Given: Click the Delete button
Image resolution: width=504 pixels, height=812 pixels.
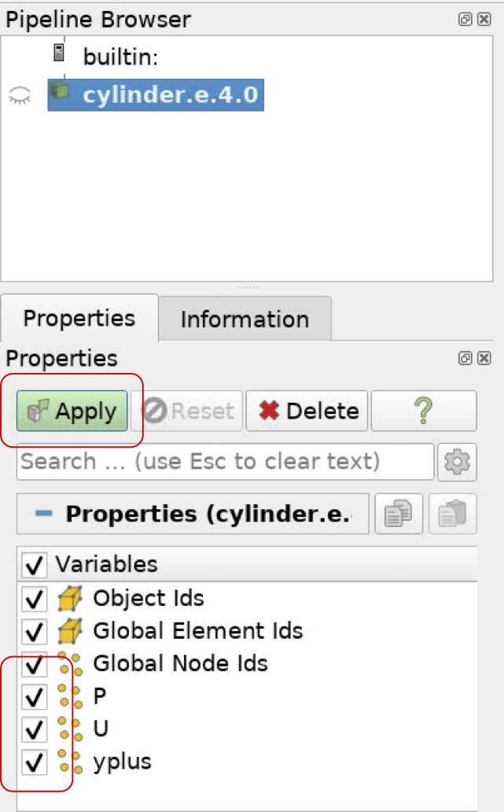Looking at the screenshot, I should (307, 411).
